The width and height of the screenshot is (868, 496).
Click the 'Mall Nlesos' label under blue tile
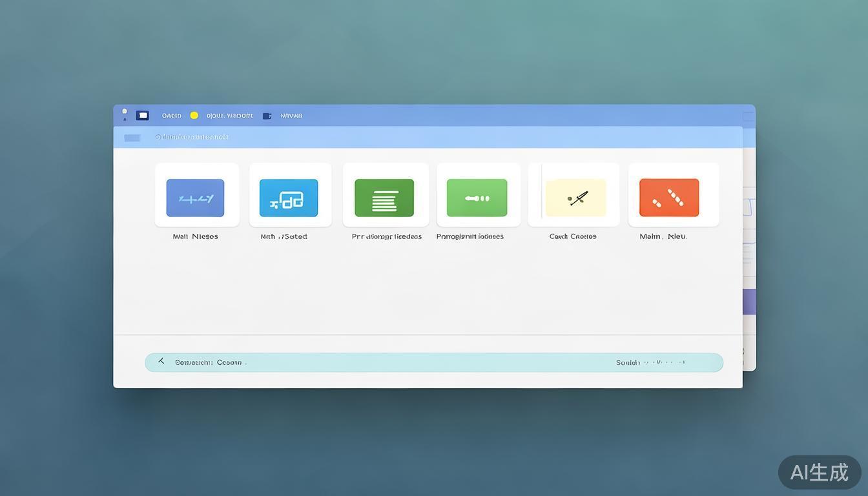(195, 236)
